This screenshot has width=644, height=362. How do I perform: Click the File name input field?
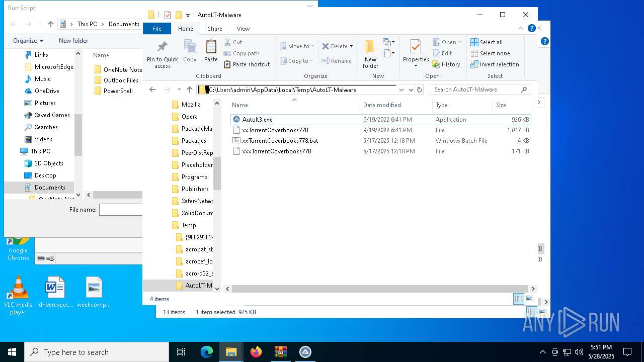(x=121, y=210)
